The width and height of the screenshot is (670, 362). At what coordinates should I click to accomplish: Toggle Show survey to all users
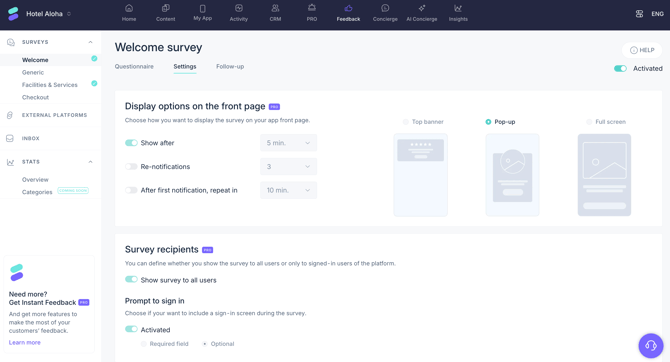coord(131,280)
